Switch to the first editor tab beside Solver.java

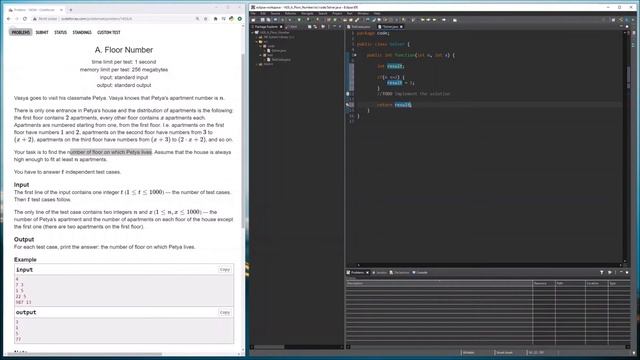click(x=360, y=27)
